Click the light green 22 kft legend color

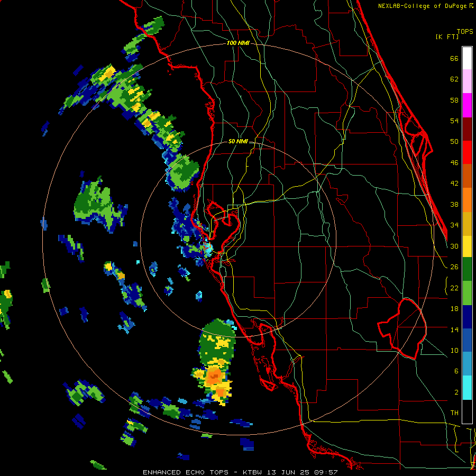[467, 293]
